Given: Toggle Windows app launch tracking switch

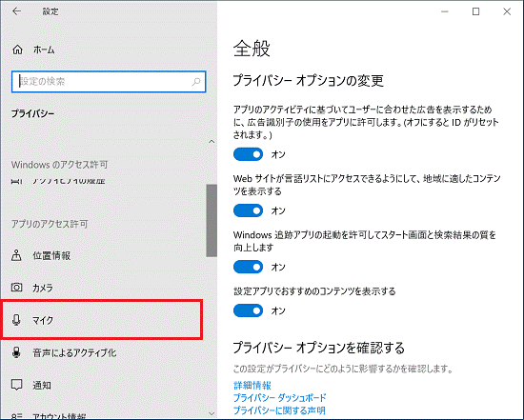Looking at the screenshot, I should tap(248, 267).
